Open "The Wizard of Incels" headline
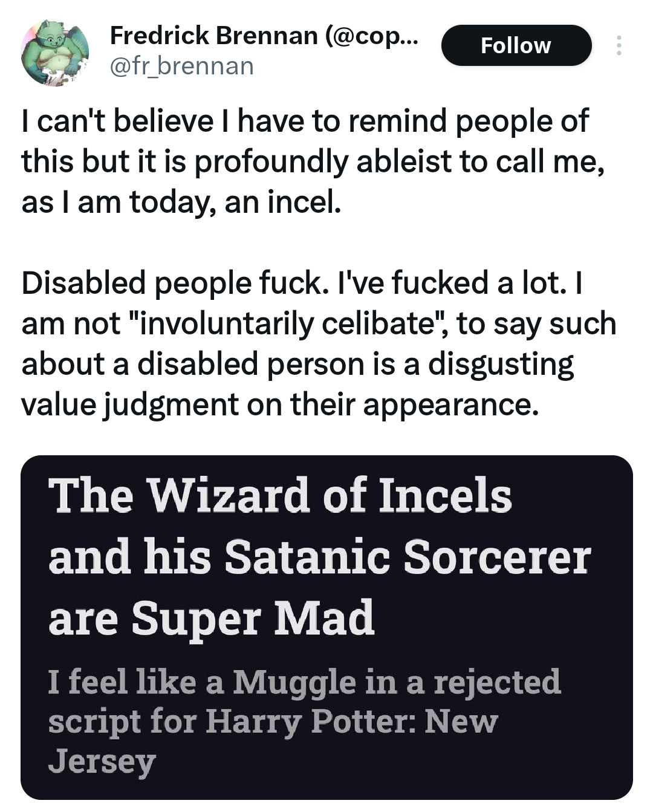 [x=280, y=495]
